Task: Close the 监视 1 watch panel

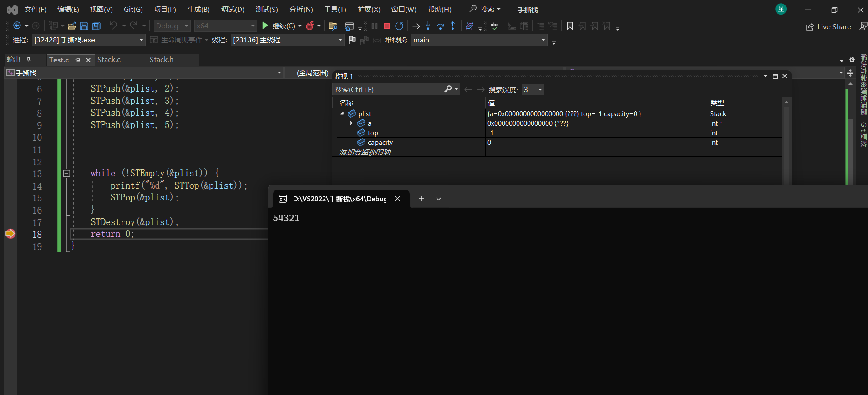Action: 785,76
